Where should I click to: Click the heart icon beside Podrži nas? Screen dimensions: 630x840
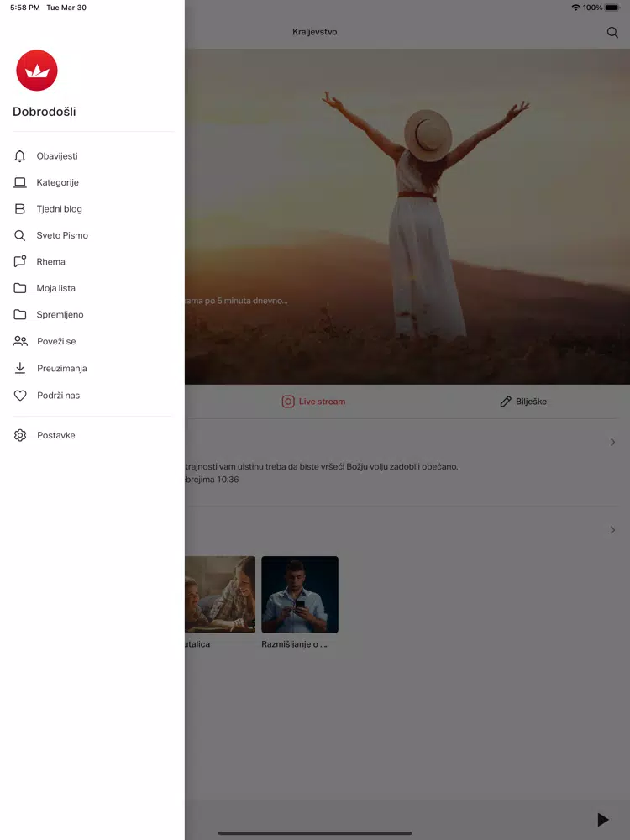20,396
